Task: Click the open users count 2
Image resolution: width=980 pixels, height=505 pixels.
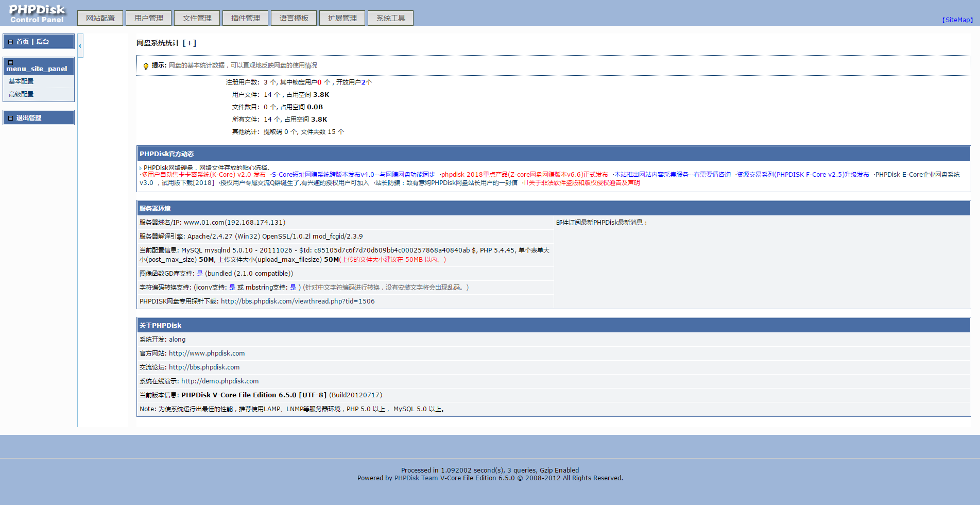Action: pyautogui.click(x=363, y=82)
